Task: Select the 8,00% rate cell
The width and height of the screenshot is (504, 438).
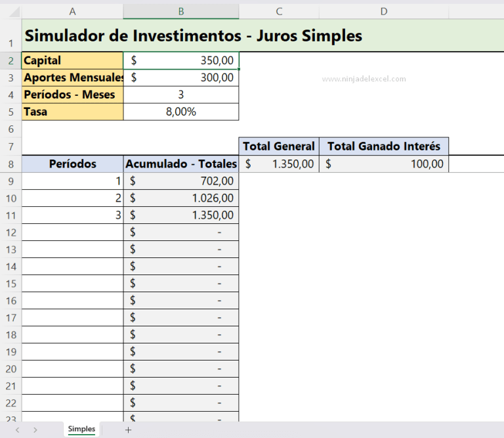Action: pos(181,112)
